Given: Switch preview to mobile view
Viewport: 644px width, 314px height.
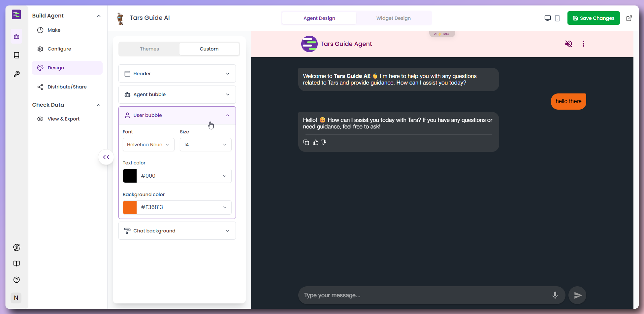Looking at the screenshot, I should tap(557, 18).
